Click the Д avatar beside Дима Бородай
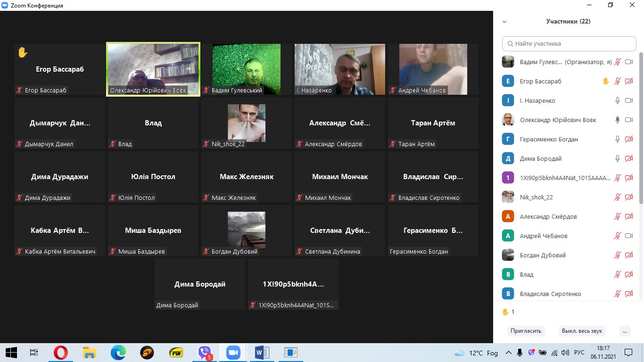Viewport: 644px width, 362px height. [508, 158]
